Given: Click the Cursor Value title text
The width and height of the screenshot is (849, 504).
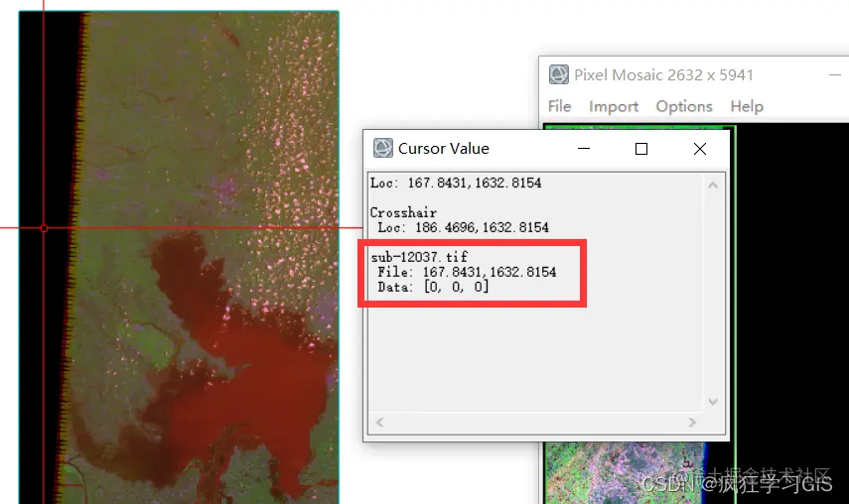Looking at the screenshot, I should click(x=444, y=148).
